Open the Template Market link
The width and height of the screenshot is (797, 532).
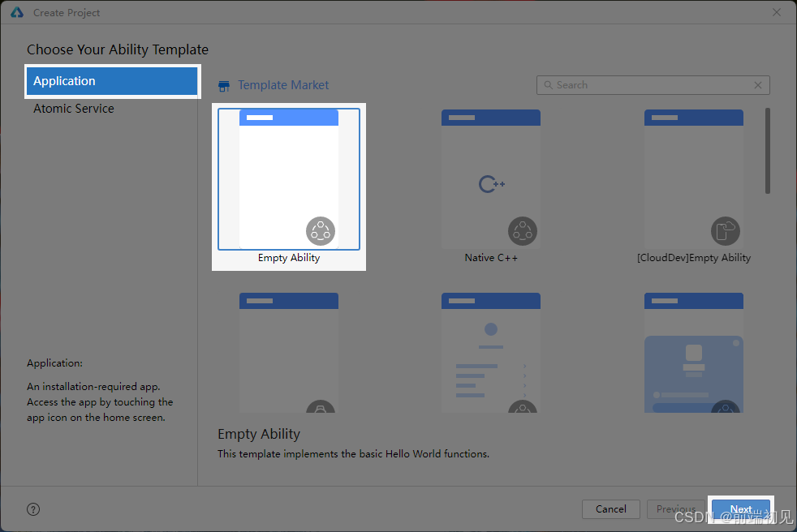(283, 85)
